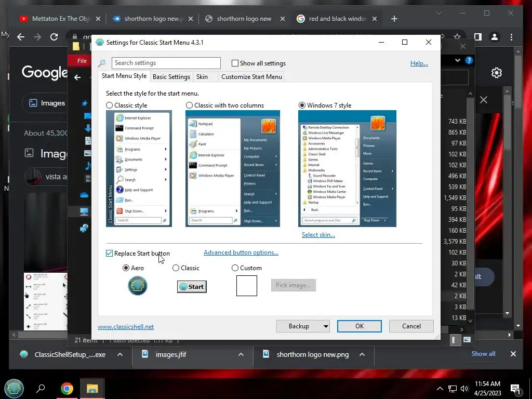532x399 pixels.
Task: Bookmark this page with the star icon
Action: click(x=457, y=37)
